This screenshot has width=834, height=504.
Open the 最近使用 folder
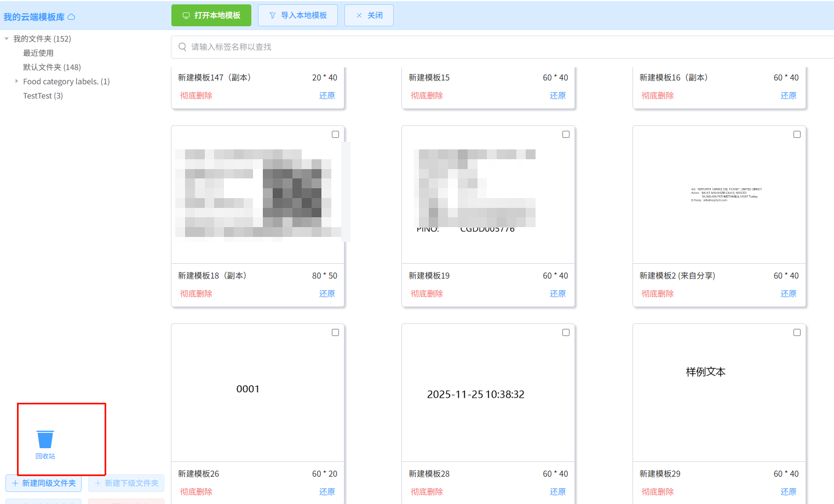pyautogui.click(x=38, y=53)
